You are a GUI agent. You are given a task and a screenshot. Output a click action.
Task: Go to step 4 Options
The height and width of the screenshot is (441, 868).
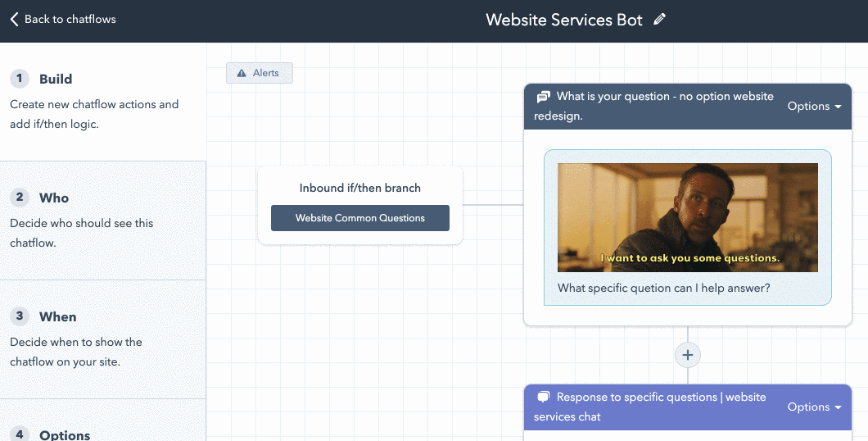[x=103, y=421]
